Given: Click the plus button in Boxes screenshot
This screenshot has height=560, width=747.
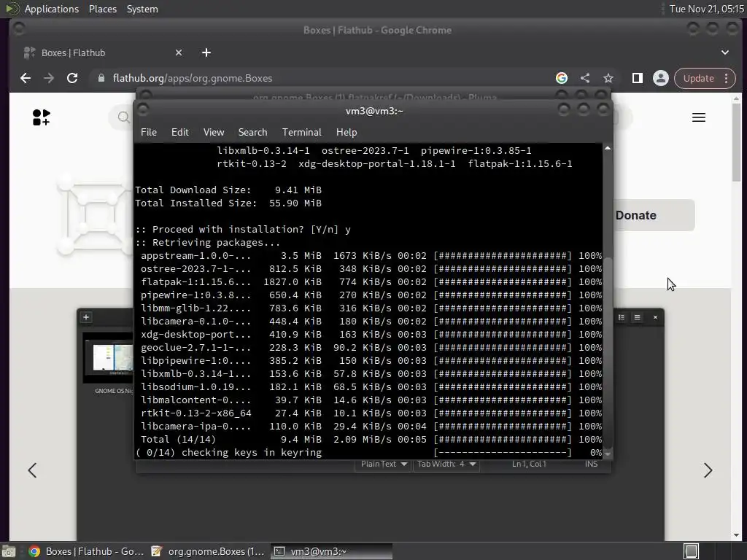Looking at the screenshot, I should [86, 317].
